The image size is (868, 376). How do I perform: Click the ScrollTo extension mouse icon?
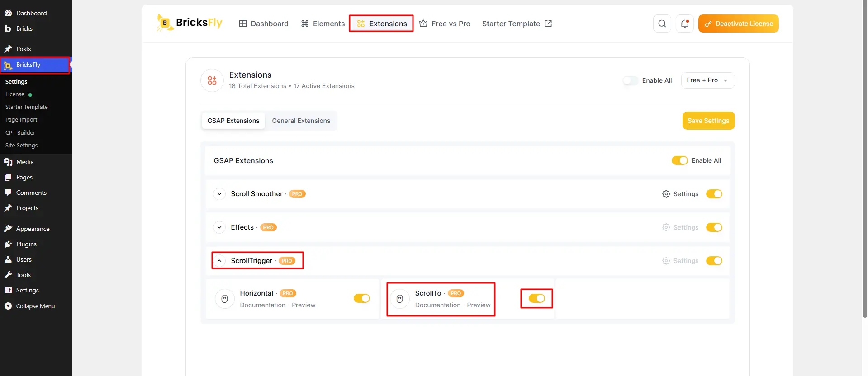(400, 299)
